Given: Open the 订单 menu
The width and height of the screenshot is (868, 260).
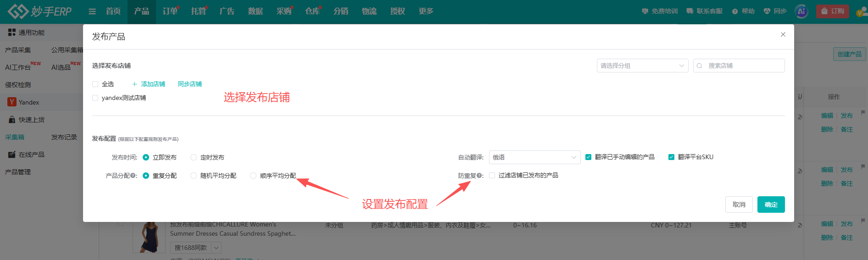Looking at the screenshot, I should click(170, 11).
